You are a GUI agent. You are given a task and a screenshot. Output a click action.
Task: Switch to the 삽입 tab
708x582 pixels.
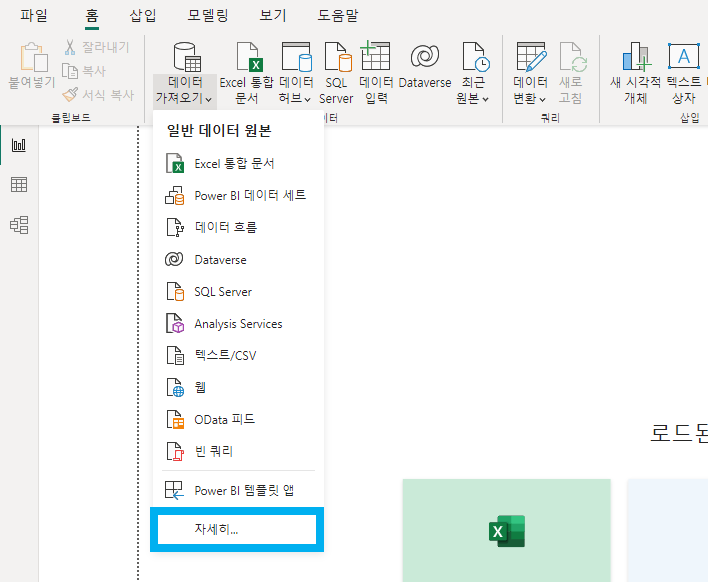143,15
